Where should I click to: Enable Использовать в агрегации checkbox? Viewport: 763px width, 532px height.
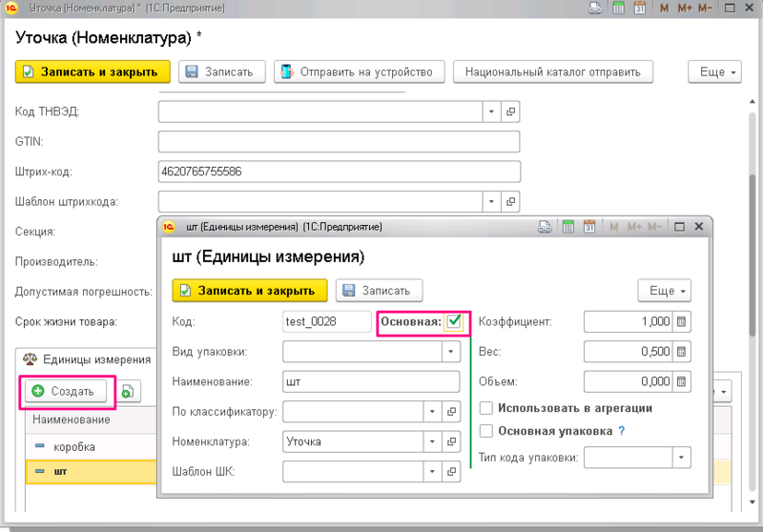coord(487,408)
